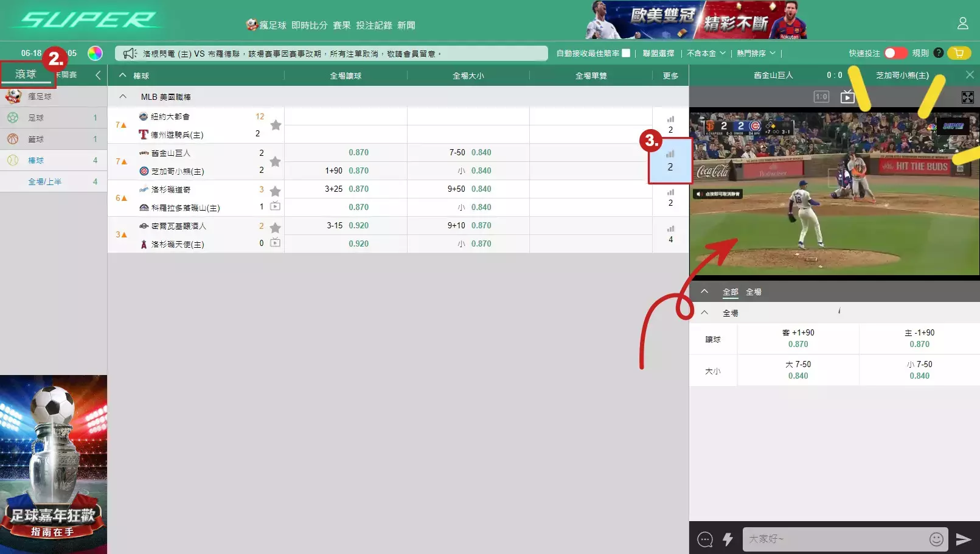The width and height of the screenshot is (980, 554).
Task: Open the emoji picker in chat
Action: pos(936,539)
